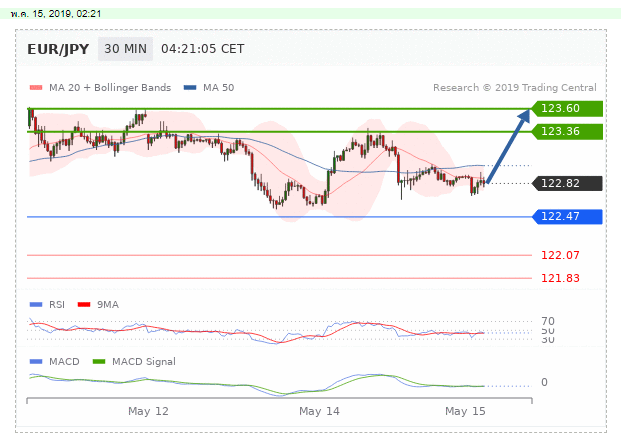The image size is (621, 442).
Task: Click the date header 15, 2019, 02:21
Action: pyautogui.click(x=56, y=13)
